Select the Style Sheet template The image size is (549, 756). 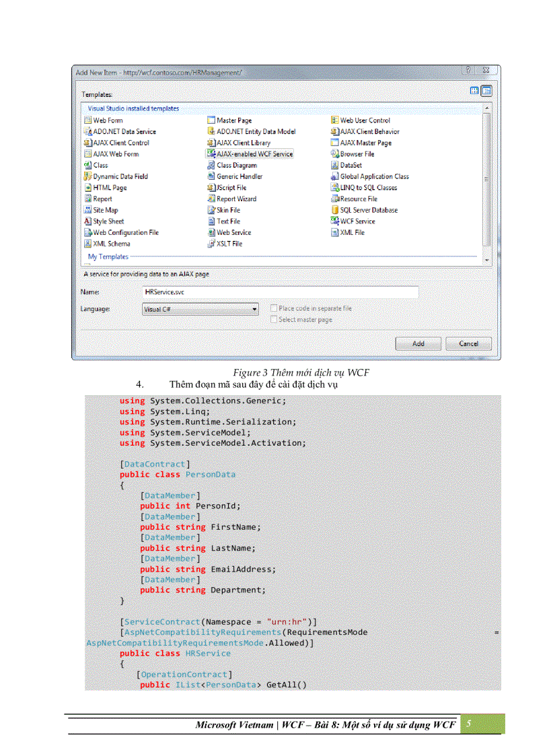102,221
